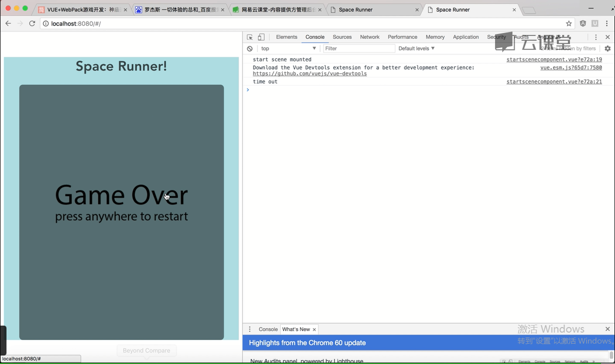This screenshot has width=615, height=364.
Task: Open console settings gear icon
Action: pos(608,48)
